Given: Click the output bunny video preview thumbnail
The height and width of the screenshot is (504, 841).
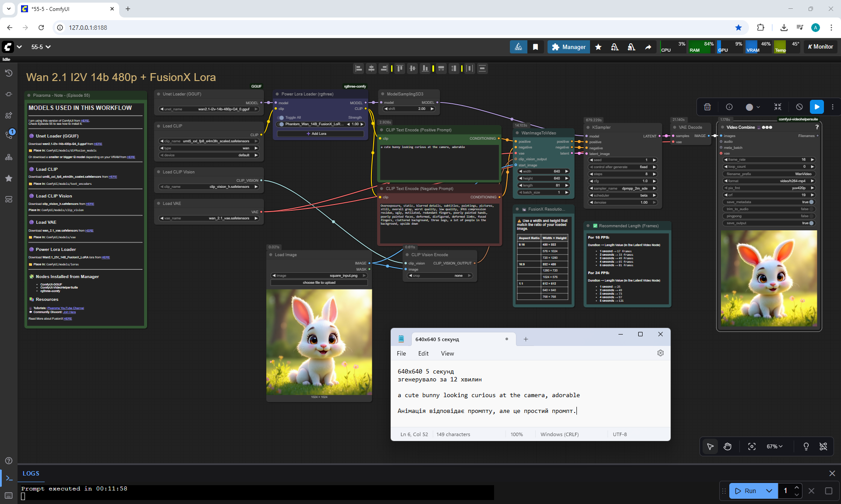Looking at the screenshot, I should (x=769, y=278).
